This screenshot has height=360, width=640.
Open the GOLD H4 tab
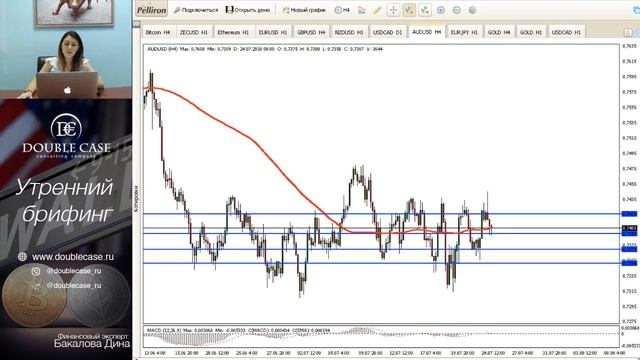499,32
